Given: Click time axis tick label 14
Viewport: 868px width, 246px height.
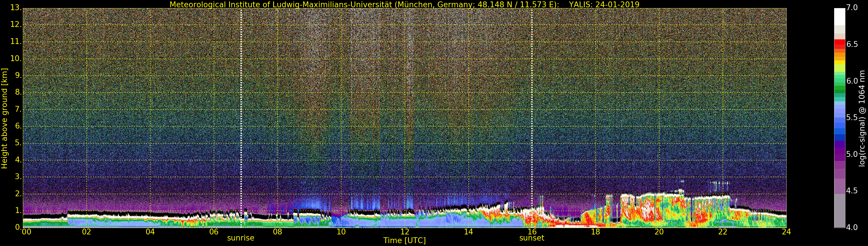Looking at the screenshot, I should [x=468, y=232].
